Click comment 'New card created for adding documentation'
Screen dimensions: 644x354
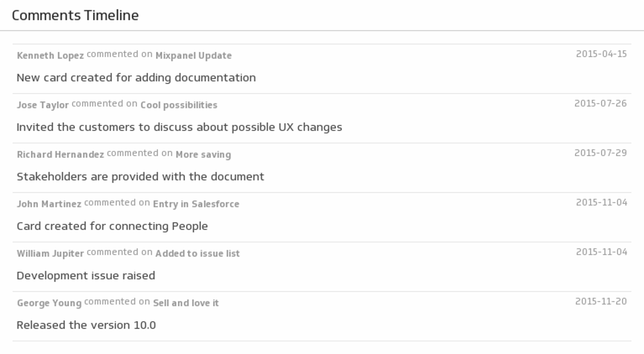pos(136,78)
